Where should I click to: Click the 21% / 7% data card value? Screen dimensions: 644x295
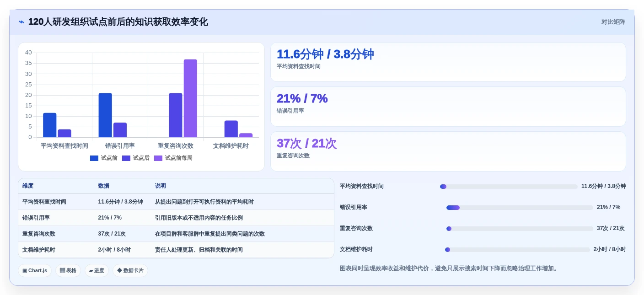coord(302,98)
